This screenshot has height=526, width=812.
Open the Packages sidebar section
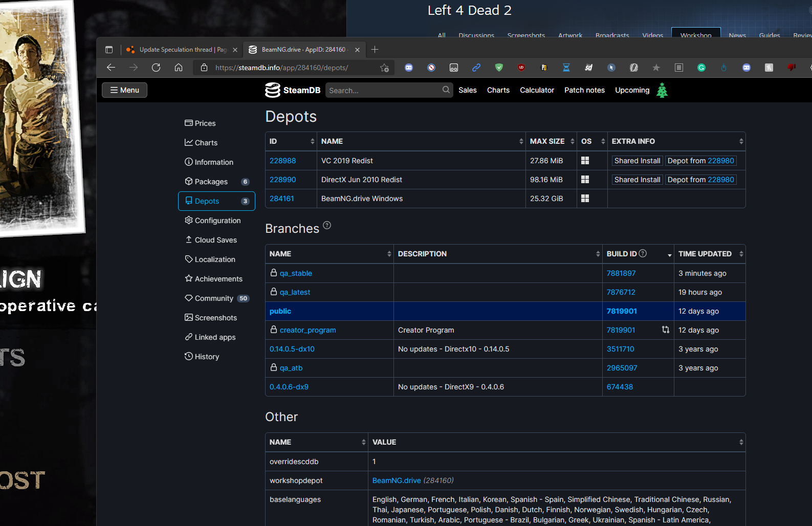click(216, 182)
